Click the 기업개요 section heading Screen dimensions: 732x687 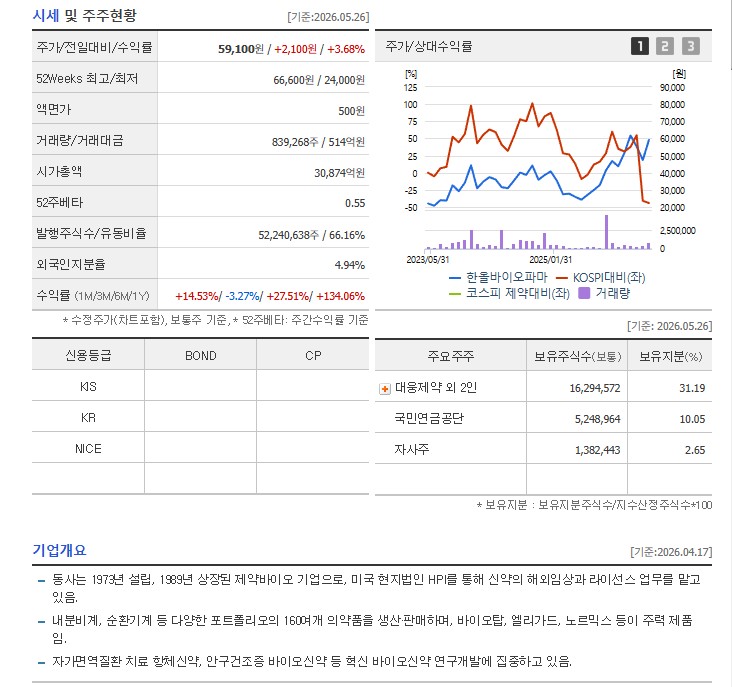coord(59,550)
